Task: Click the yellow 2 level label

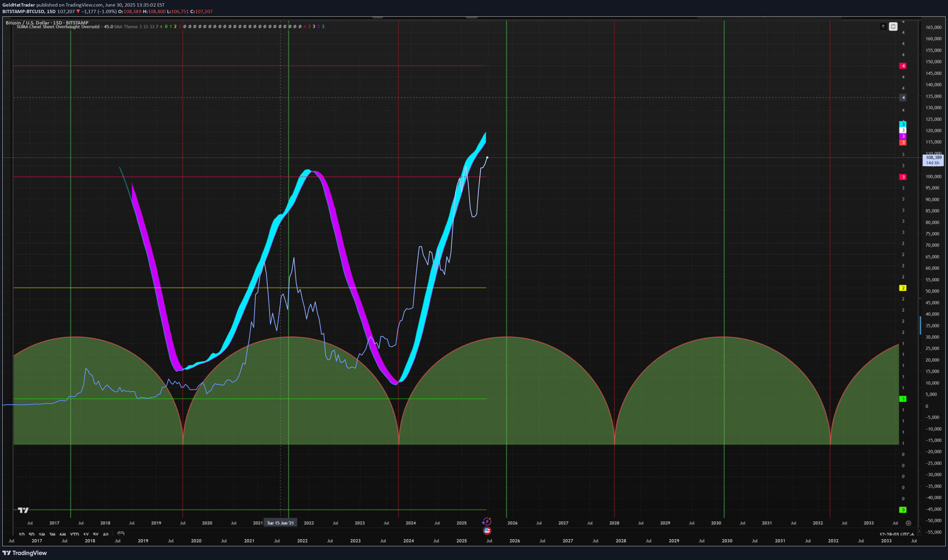Action: 903,288
